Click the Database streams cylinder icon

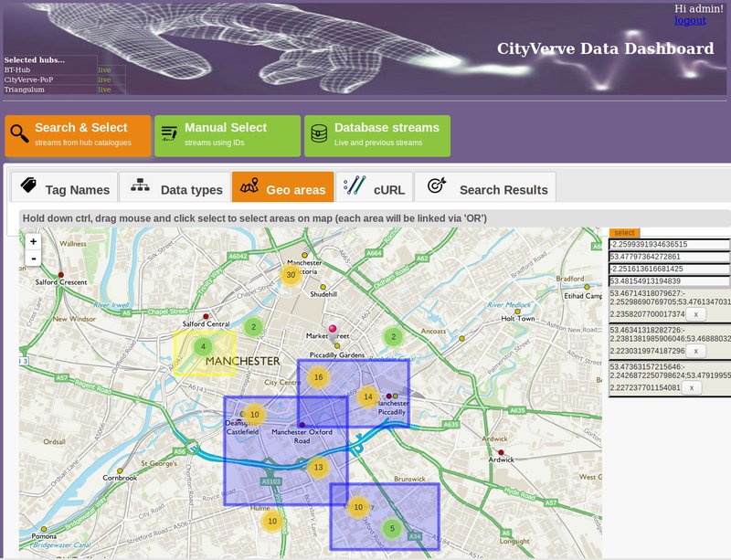tap(319, 134)
